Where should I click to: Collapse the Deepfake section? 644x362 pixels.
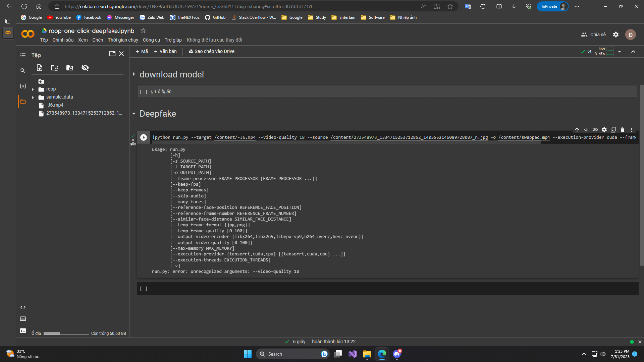(134, 114)
